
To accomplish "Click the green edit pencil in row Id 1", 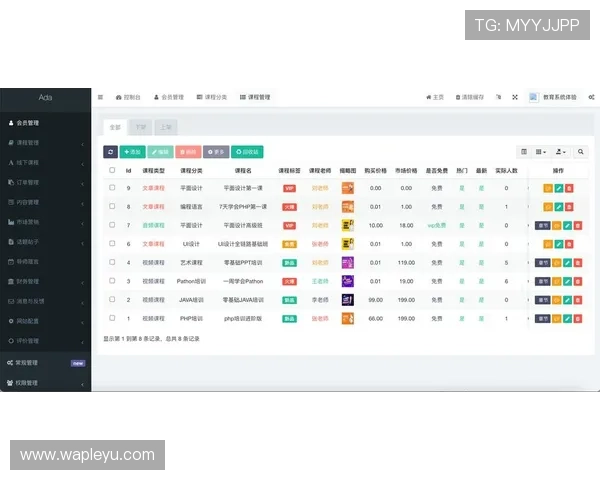I will 567,318.
